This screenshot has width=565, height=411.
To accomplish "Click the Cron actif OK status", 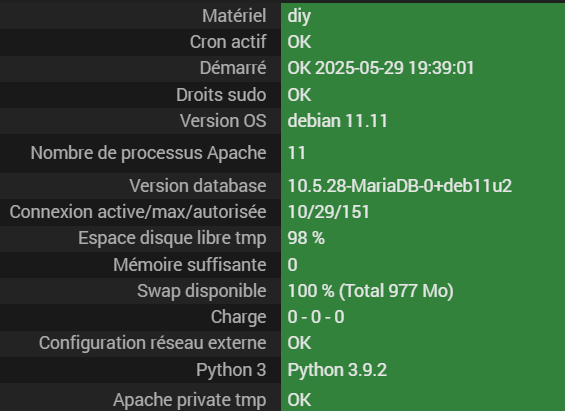I will [x=299, y=42].
